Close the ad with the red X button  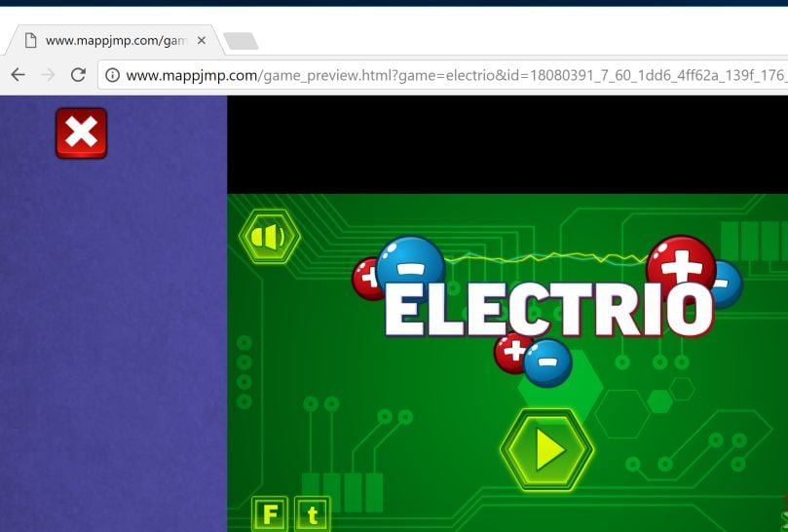pos(82,133)
